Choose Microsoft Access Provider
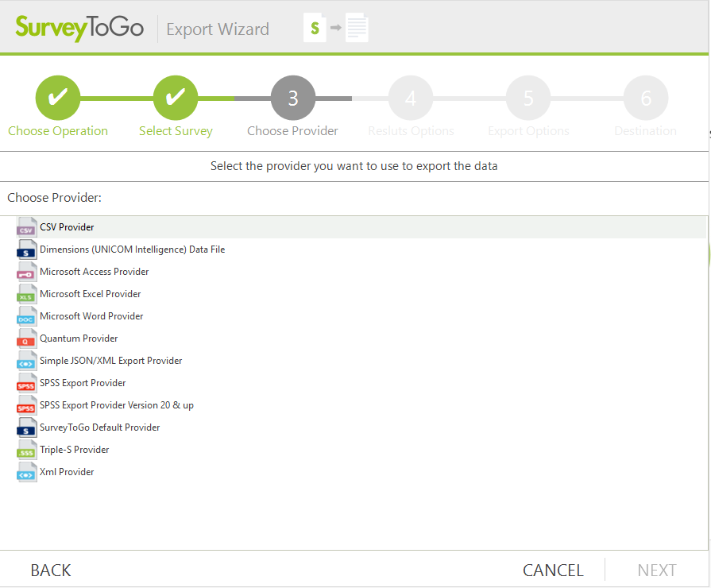 coord(95,272)
